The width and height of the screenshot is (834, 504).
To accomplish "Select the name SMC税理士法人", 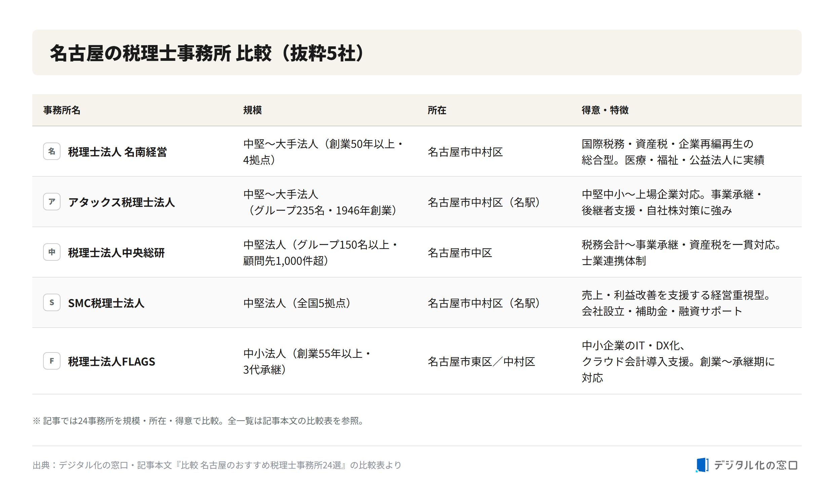I will [x=106, y=303].
